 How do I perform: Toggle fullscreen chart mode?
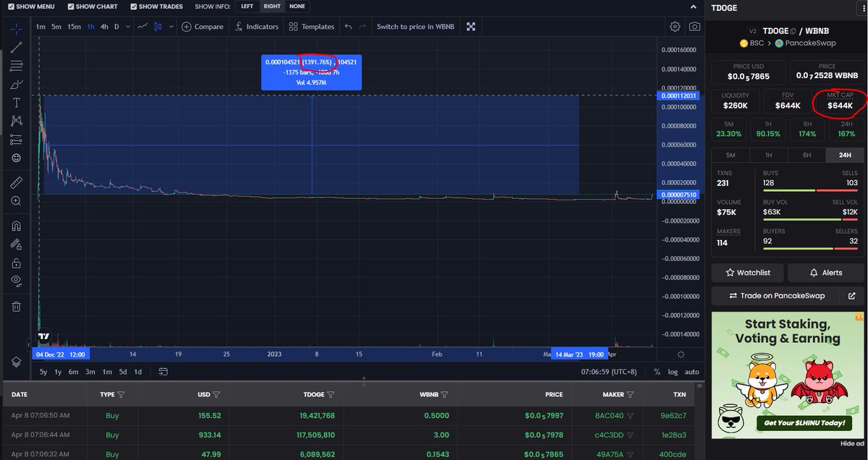tap(471, 27)
